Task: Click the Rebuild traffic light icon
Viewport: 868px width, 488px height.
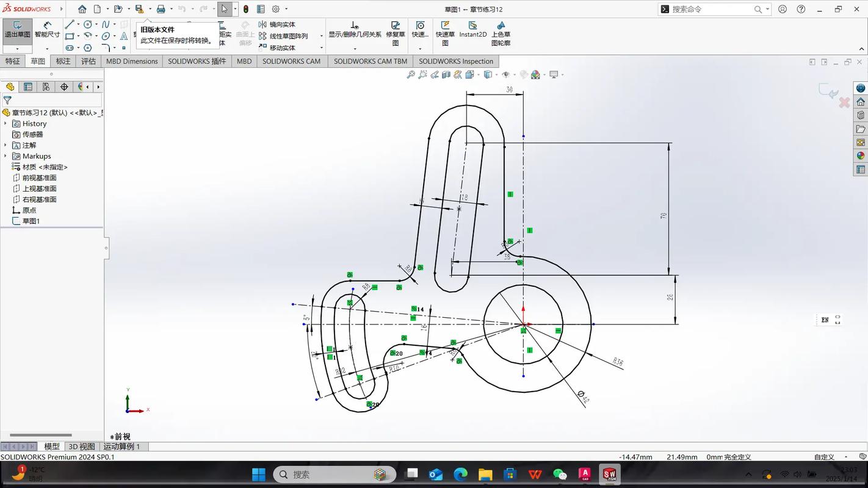Action: point(245,9)
